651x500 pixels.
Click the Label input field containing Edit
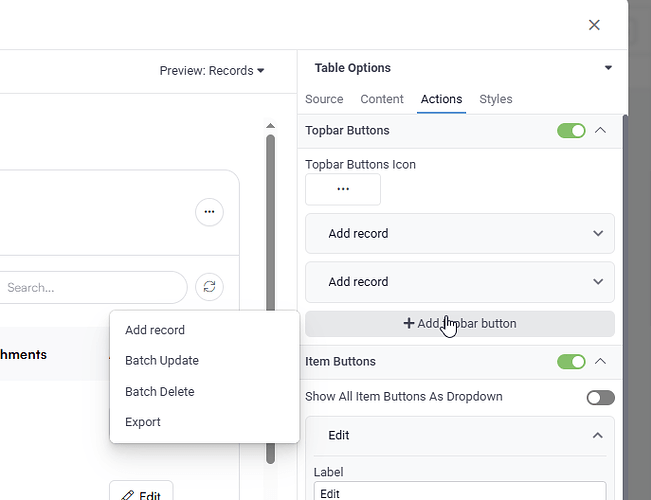coord(459,492)
